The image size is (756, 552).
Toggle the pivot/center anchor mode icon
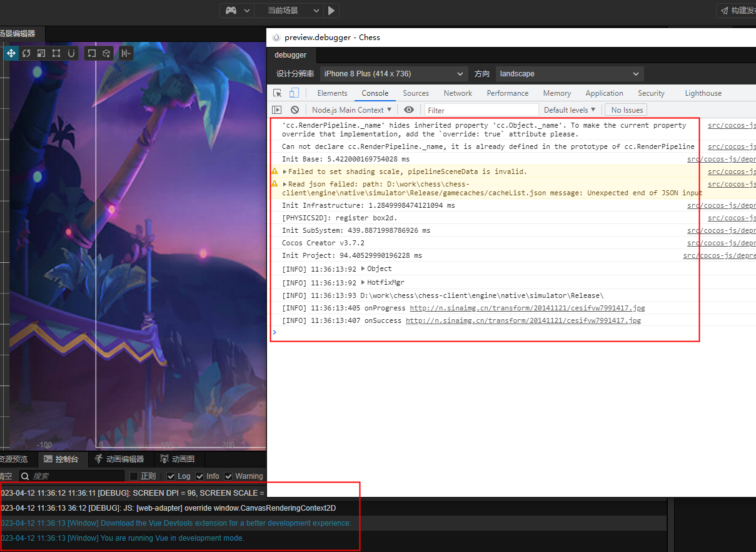pyautogui.click(x=91, y=53)
